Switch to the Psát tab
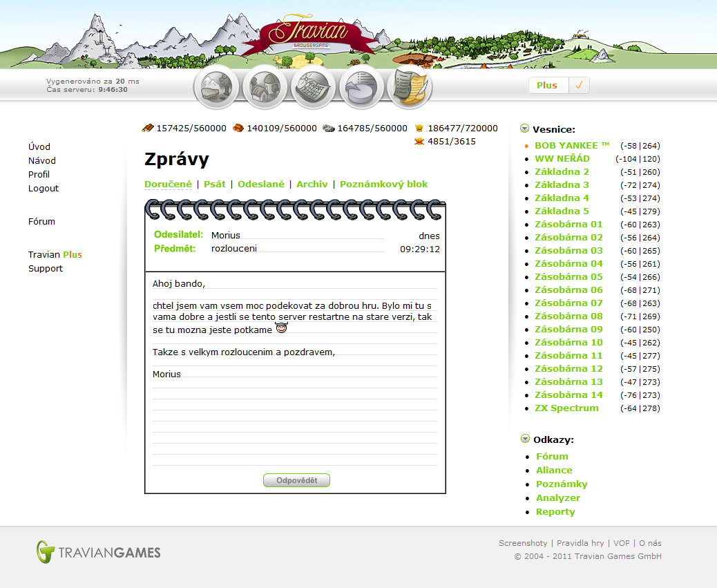The width and height of the screenshot is (717, 588). coord(214,184)
